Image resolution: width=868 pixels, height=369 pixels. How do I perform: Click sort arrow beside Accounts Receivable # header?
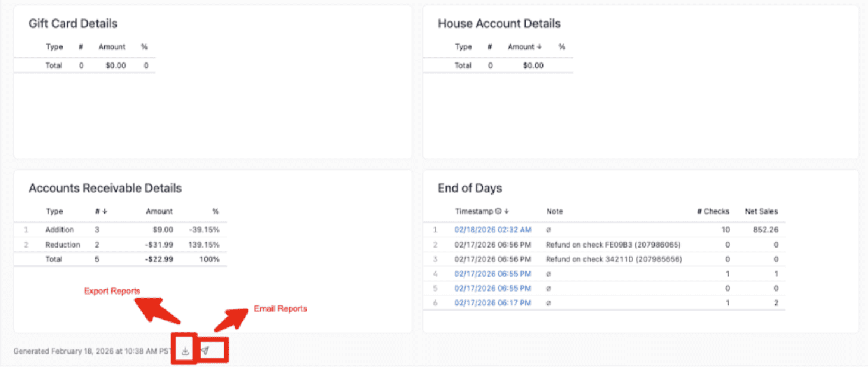(105, 211)
